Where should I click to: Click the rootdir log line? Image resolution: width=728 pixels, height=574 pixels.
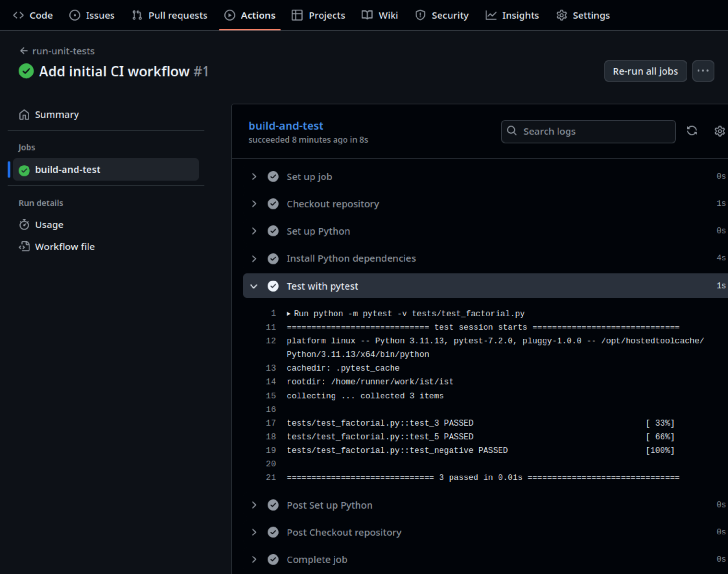(x=370, y=382)
